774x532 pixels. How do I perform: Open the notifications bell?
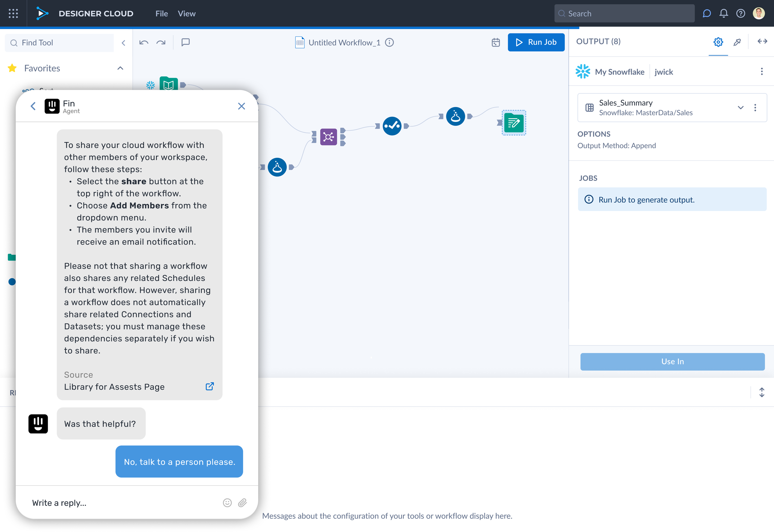pyautogui.click(x=723, y=13)
